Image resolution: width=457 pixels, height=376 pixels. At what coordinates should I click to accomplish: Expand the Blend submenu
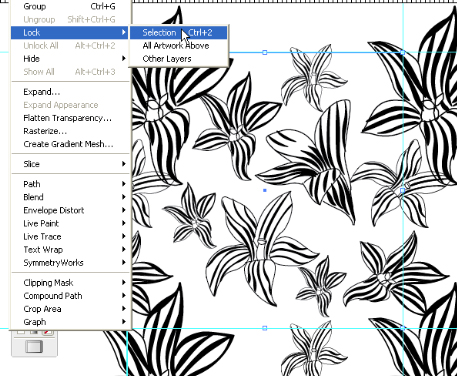click(70, 197)
